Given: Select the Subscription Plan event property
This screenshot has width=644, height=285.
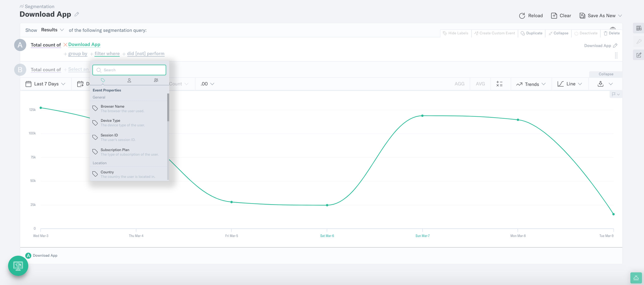Looking at the screenshot, I should pos(129,152).
